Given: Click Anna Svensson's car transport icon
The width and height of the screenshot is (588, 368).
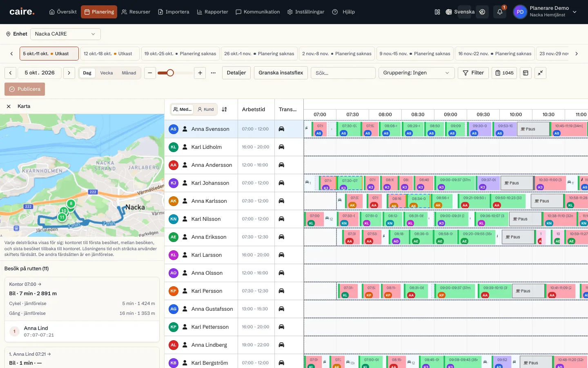Looking at the screenshot, I should coord(281,129).
